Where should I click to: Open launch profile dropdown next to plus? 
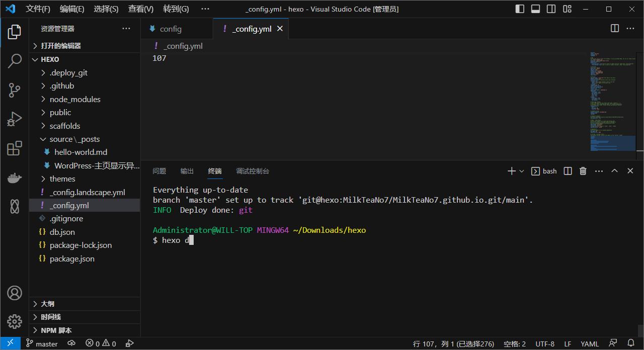click(522, 171)
